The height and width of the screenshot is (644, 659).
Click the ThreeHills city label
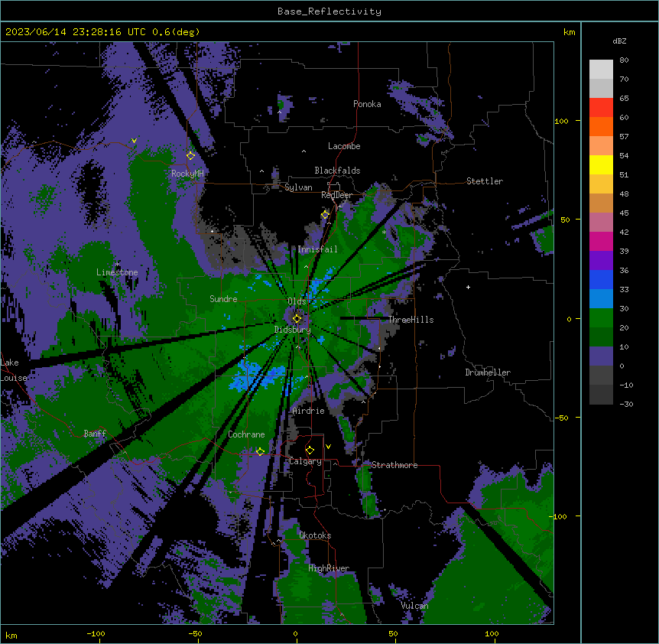411,320
